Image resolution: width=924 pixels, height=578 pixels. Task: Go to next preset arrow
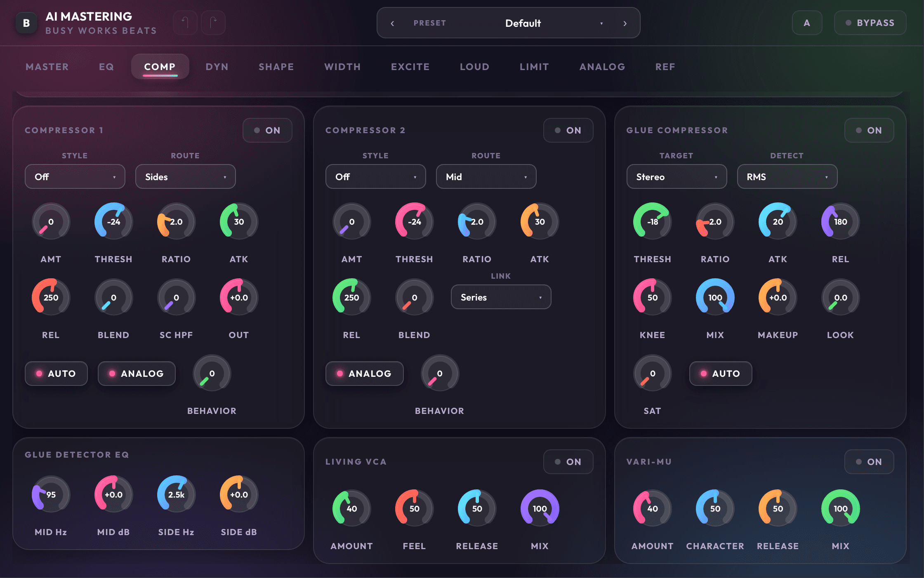tap(625, 23)
